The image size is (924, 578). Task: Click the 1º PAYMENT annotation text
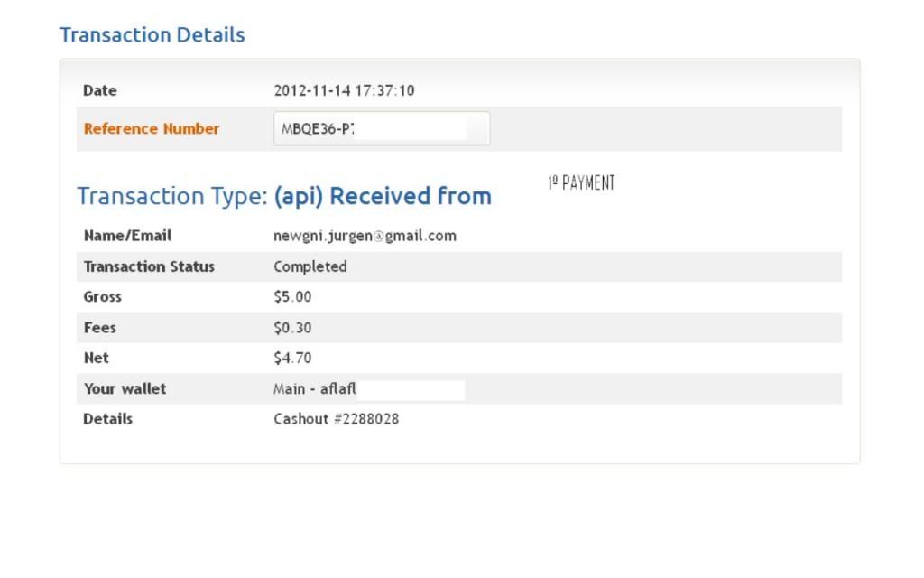pyautogui.click(x=581, y=183)
